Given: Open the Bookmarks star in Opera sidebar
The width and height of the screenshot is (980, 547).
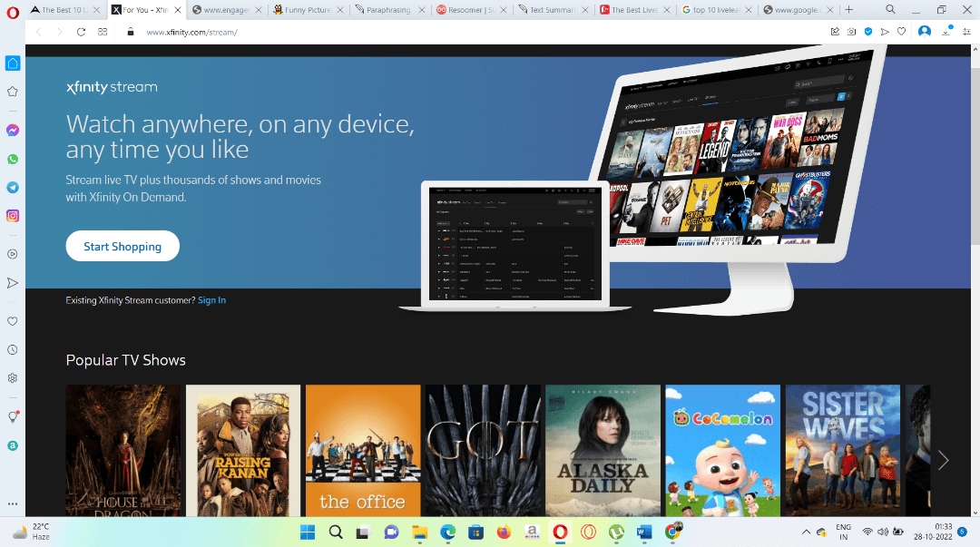Looking at the screenshot, I should point(13,92).
